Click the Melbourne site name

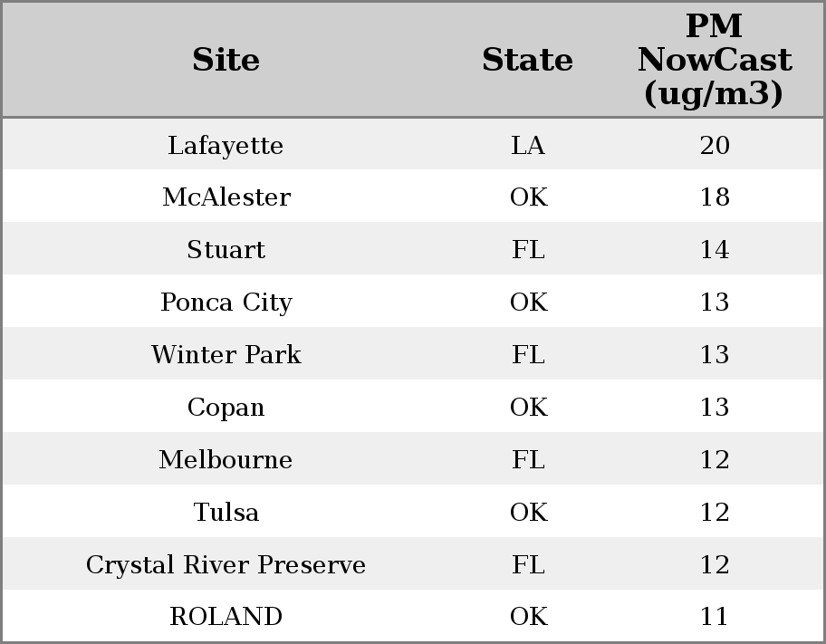[x=226, y=460]
